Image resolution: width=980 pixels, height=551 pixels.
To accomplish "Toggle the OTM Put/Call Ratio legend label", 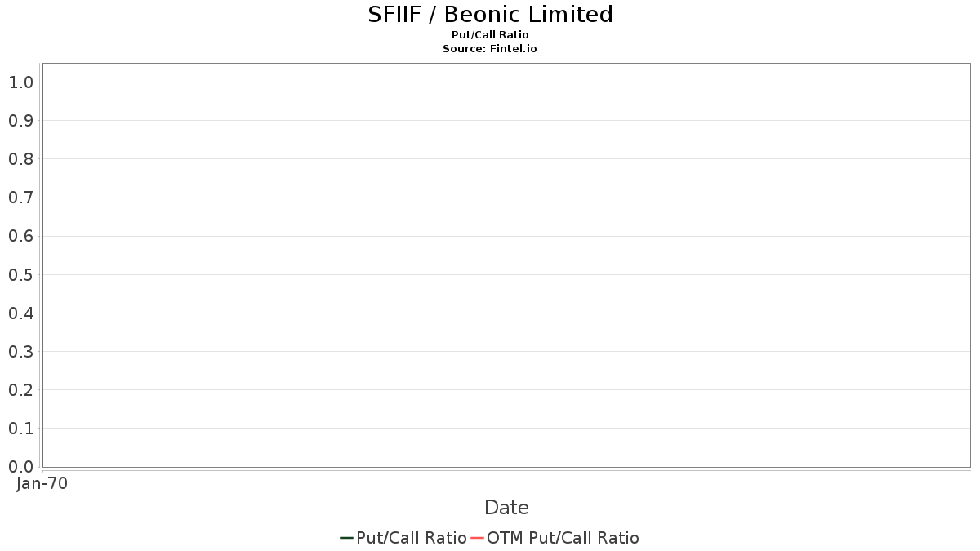I will pyautogui.click(x=563, y=538).
